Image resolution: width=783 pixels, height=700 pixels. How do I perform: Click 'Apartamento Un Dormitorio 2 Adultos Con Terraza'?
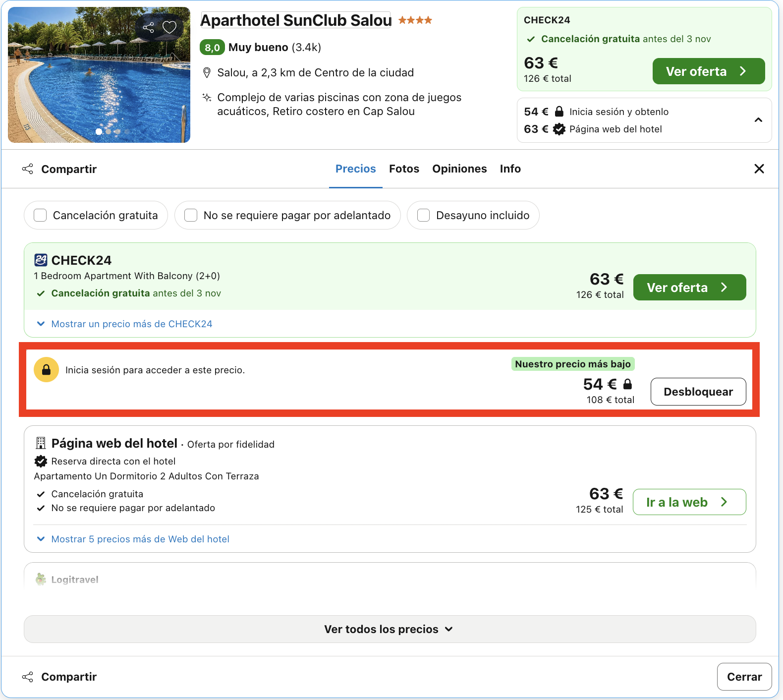(x=146, y=476)
